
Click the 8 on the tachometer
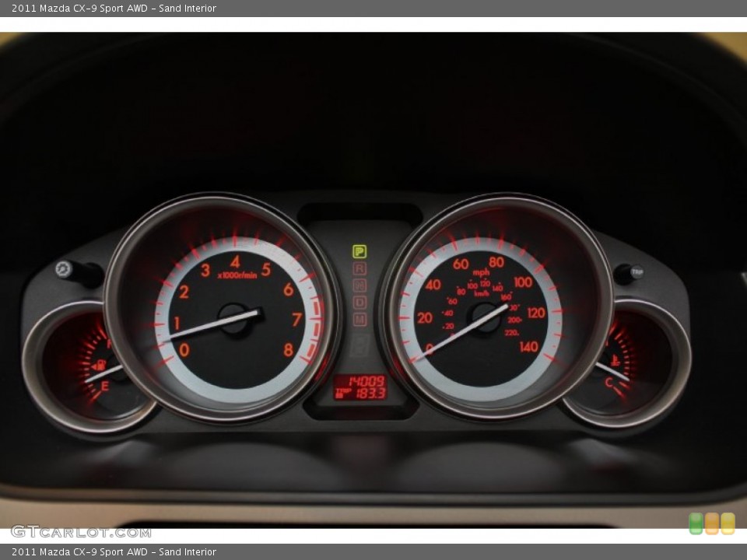click(x=288, y=350)
